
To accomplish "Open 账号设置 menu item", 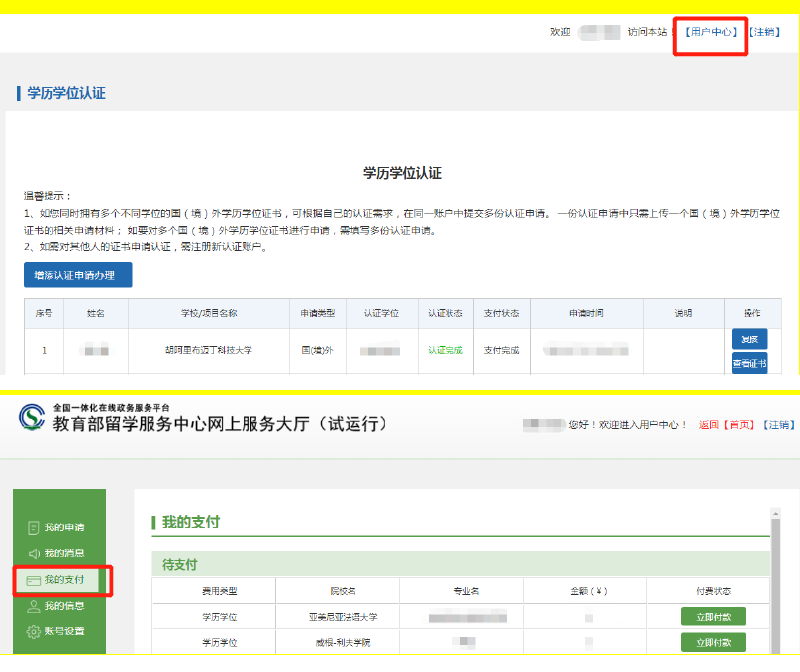I will 64,631.
